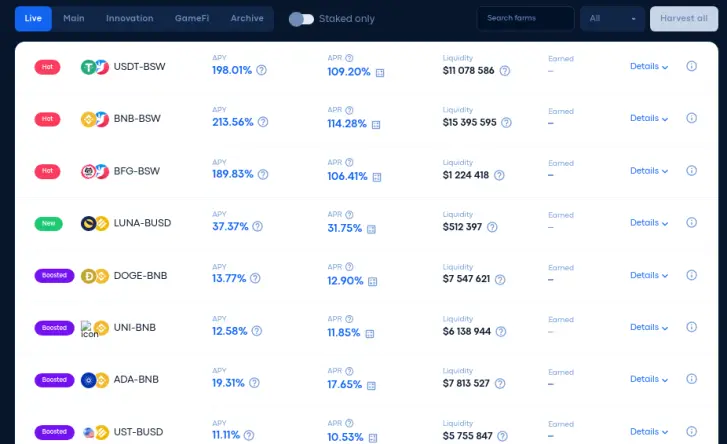Focus the Search farms input field
Viewport: 727px width, 444px height.
(x=525, y=19)
